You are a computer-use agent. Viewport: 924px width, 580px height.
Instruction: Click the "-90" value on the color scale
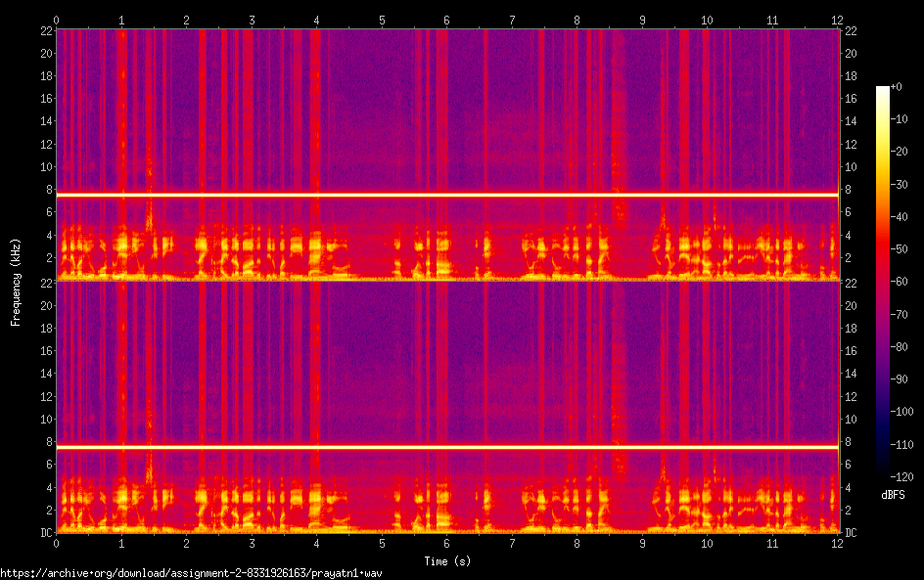[x=900, y=379]
